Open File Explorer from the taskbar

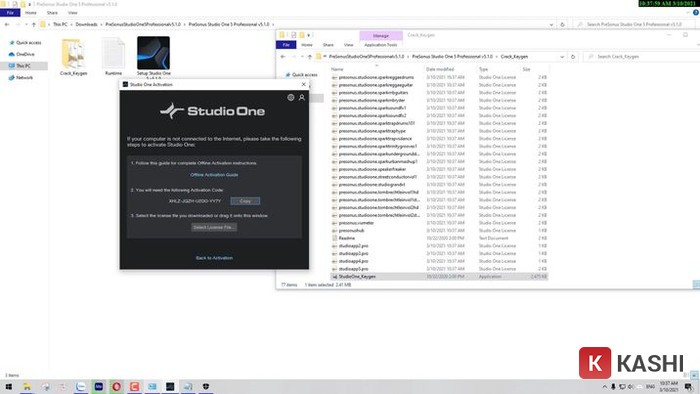coord(27,386)
